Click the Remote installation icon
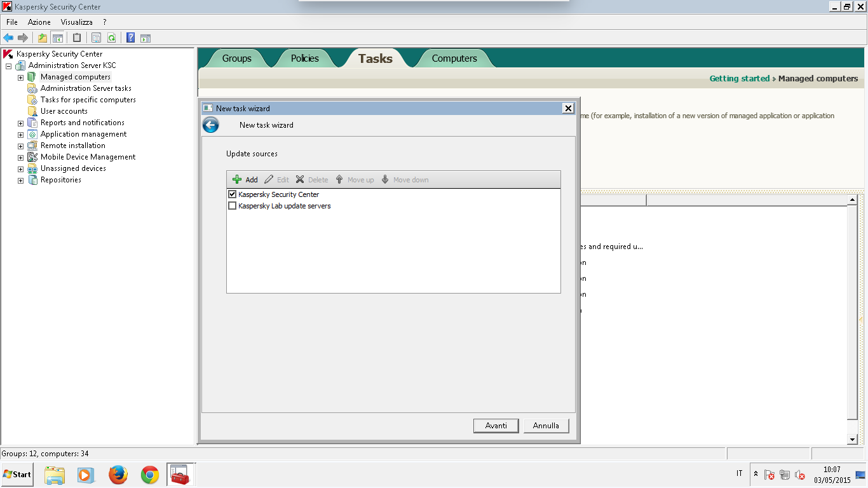The image size is (868, 488). point(32,146)
